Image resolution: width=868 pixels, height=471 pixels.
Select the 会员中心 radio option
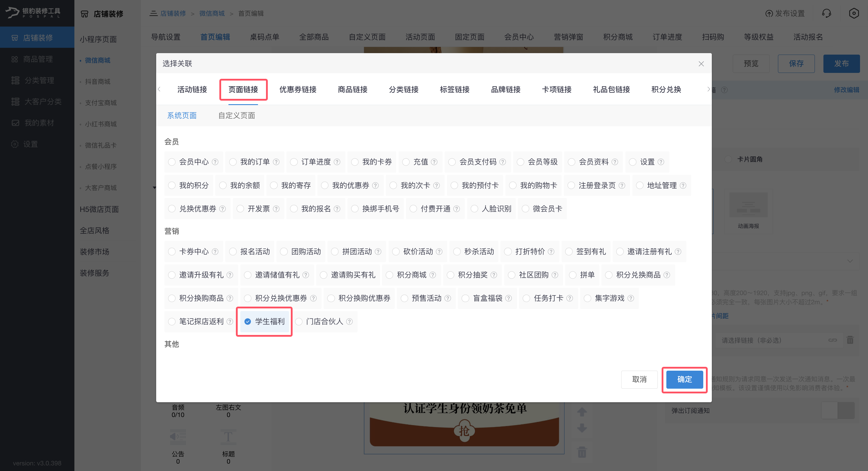point(172,162)
